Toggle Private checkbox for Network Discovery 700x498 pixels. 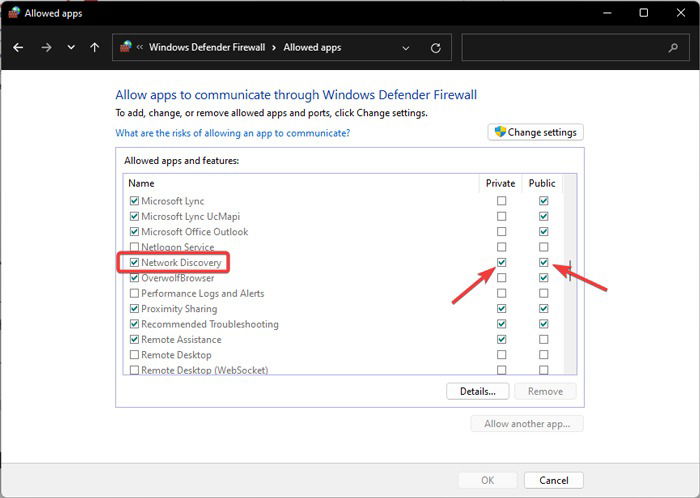[x=501, y=262]
